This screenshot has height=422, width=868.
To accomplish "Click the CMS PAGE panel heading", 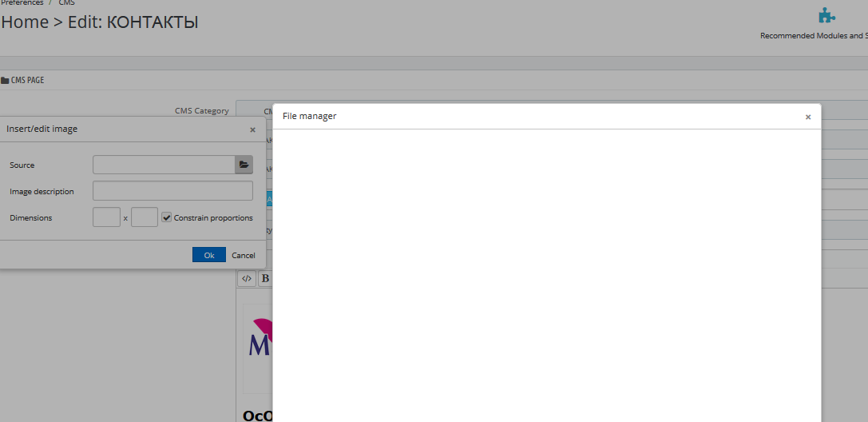I will (x=22, y=80).
